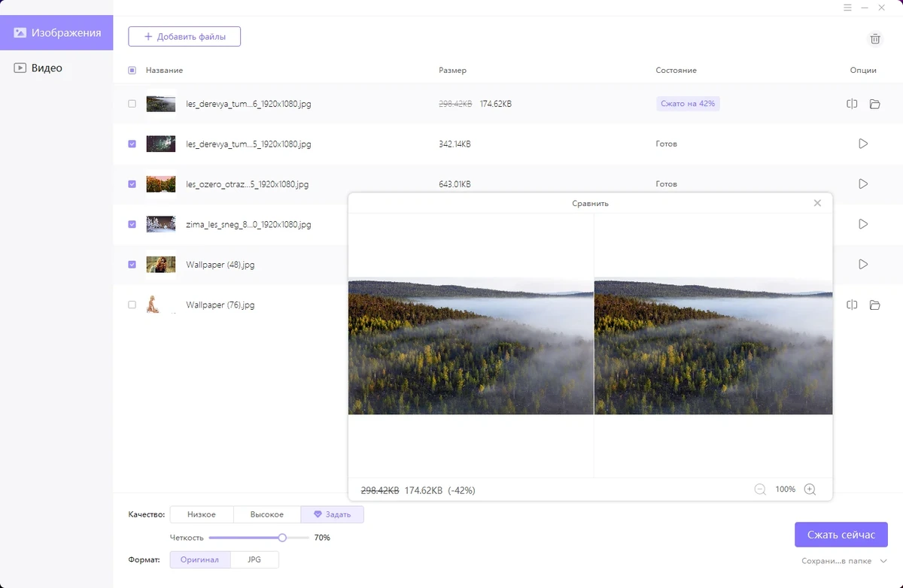The width and height of the screenshot is (903, 588).
Task: Choose JPG output format
Action: coord(254,559)
